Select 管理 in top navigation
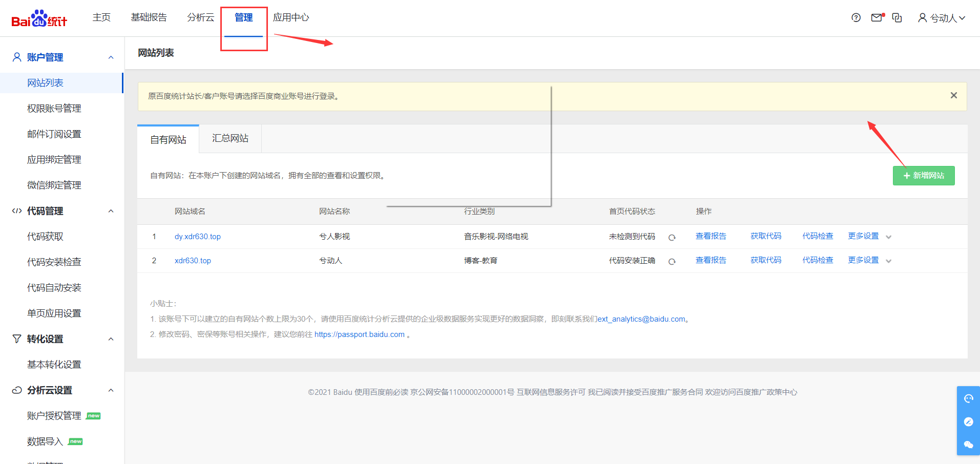980x464 pixels. [x=244, y=17]
